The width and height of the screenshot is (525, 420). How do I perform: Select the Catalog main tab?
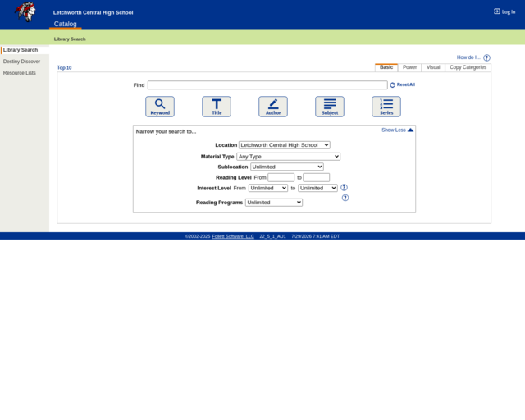pos(66,24)
